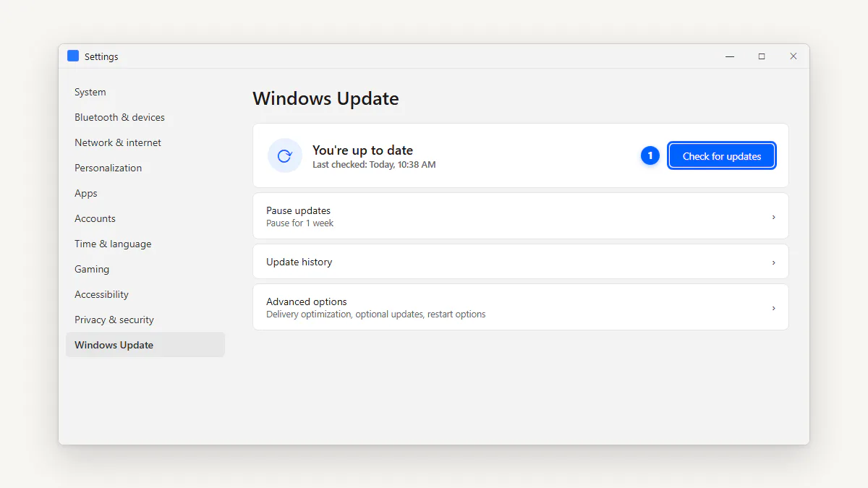Click the Pause updates label
Viewport: 868px width, 488px height.
point(298,210)
